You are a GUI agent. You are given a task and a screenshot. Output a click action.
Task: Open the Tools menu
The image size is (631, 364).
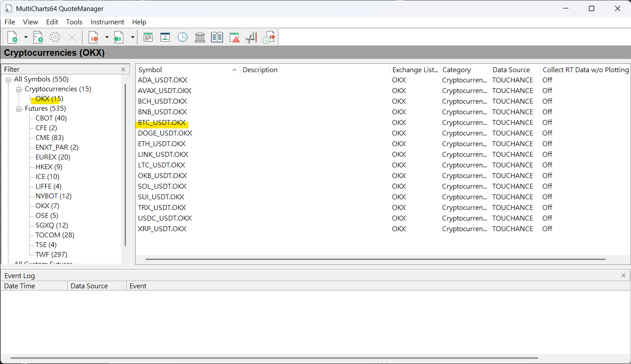click(x=74, y=22)
